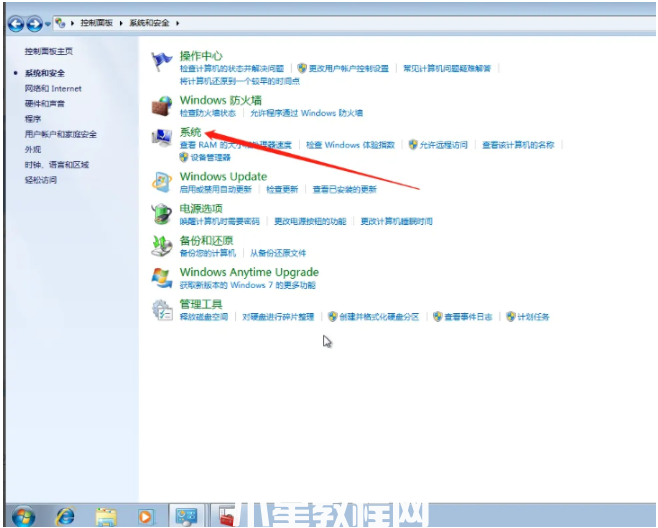Open the Windows 防火墙 heading
This screenshot has height=528, width=658.
[x=221, y=100]
